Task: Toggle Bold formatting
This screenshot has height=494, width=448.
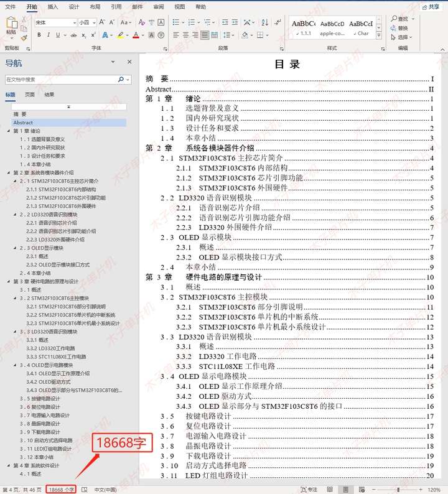Action: [x=39, y=35]
